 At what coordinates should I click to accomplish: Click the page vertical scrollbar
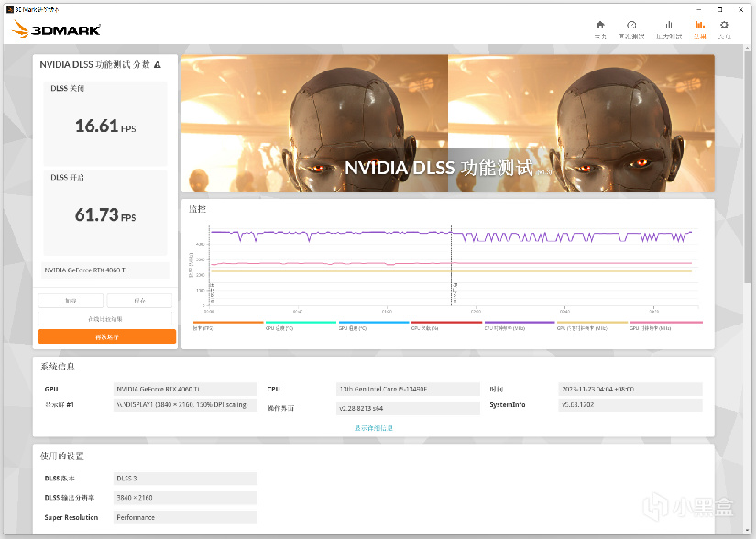747,166
